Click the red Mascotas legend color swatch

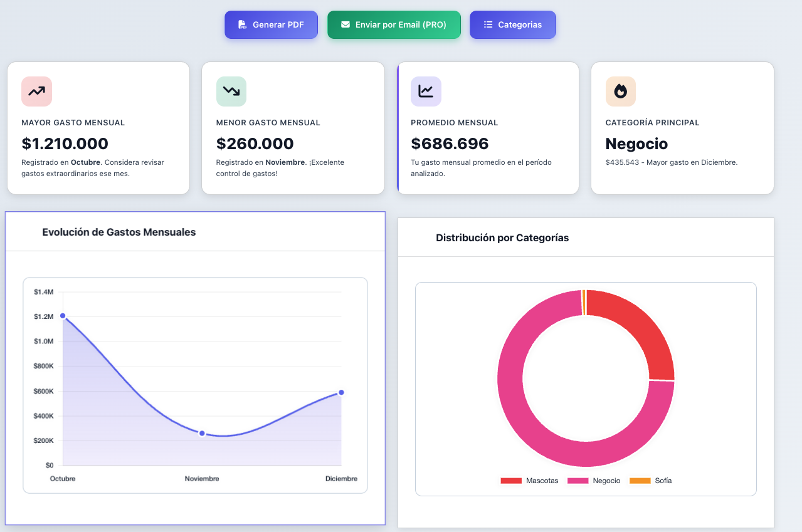[511, 481]
